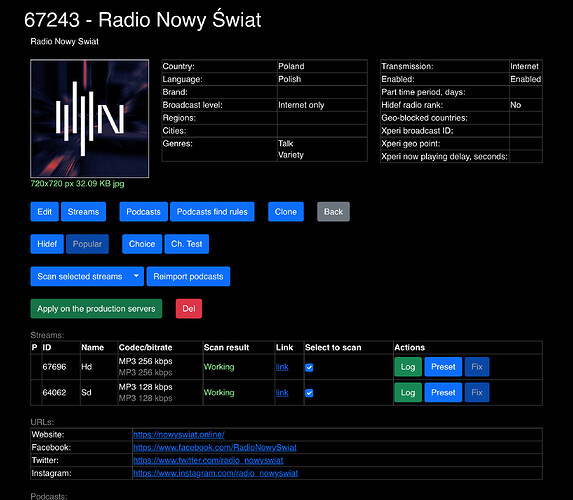The image size is (573, 500).
Task: Visit the nowyswiat.online website link
Action: tap(179, 435)
